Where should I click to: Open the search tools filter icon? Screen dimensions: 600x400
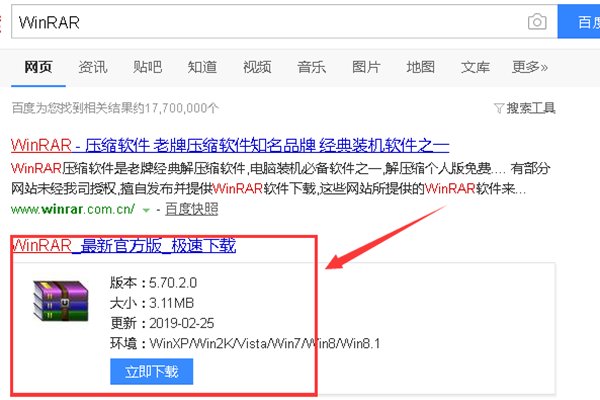coord(499,108)
